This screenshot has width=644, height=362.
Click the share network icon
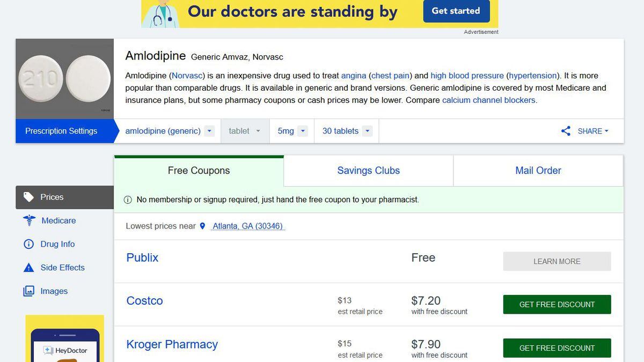(x=566, y=131)
